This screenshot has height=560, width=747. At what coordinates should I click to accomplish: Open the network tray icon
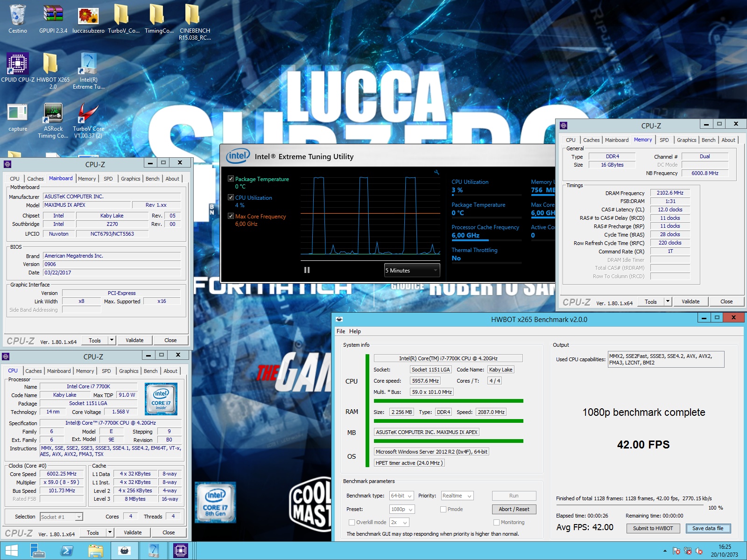687,551
